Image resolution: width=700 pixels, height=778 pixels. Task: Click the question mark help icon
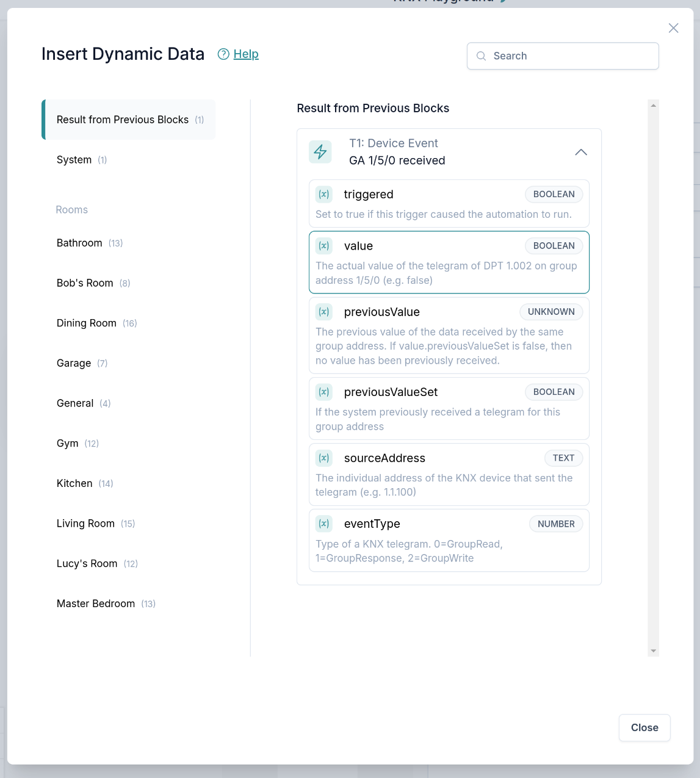click(x=223, y=54)
